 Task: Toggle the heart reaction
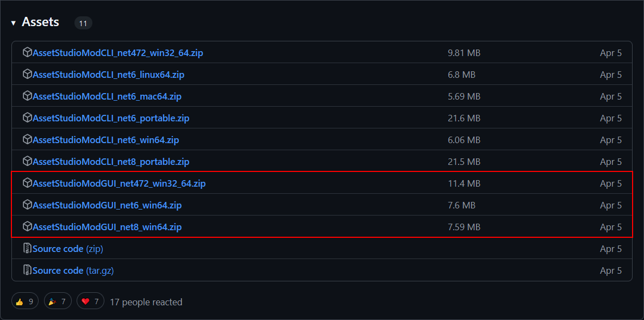tap(90, 301)
